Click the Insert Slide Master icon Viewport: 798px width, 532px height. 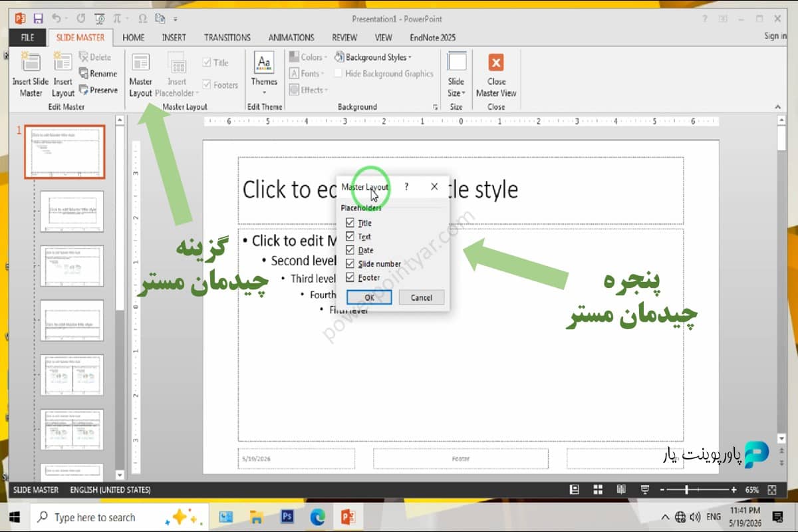[31, 74]
